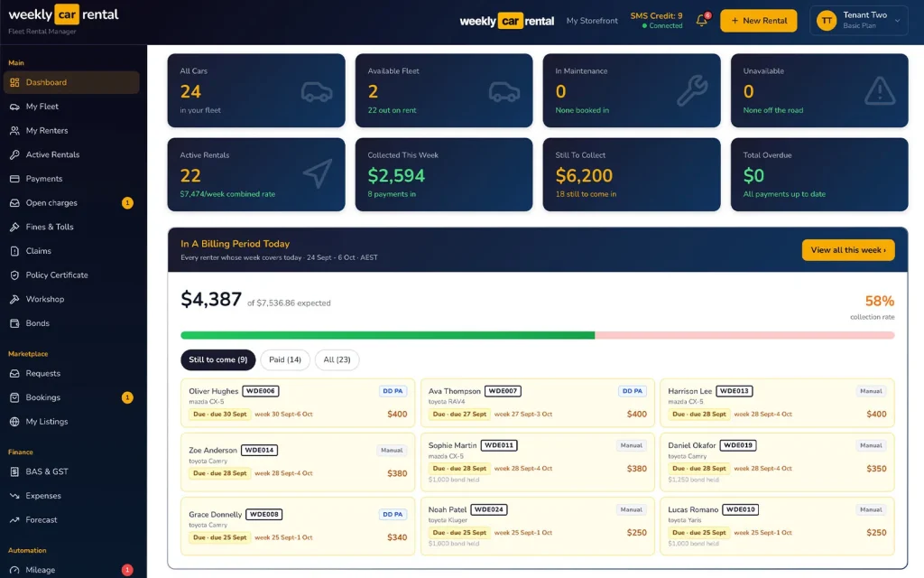The image size is (924, 578).
Task: Click View all this week button
Action: (x=848, y=250)
